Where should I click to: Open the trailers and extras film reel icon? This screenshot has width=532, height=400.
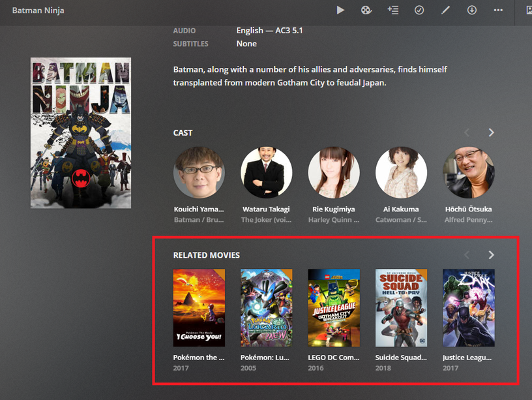366,10
